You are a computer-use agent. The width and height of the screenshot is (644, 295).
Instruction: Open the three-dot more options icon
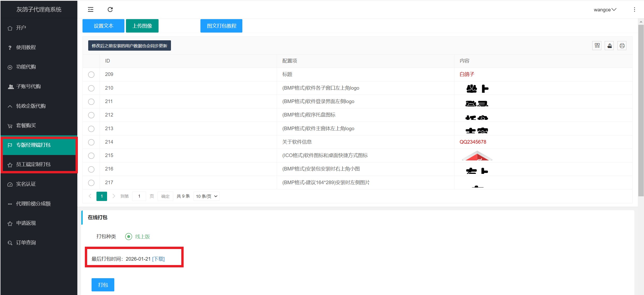coord(634,10)
